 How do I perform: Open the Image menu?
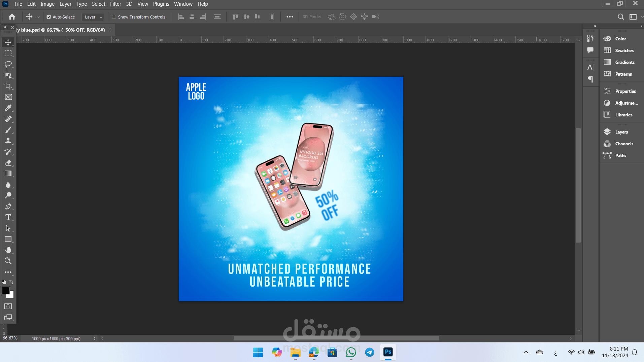pyautogui.click(x=47, y=4)
